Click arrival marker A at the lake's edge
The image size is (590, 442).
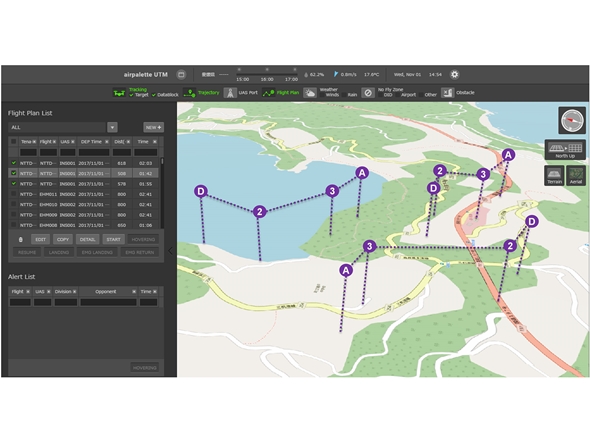[362, 173]
